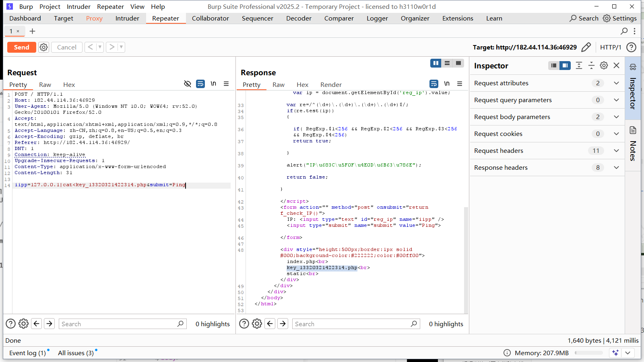Open the Notes sidebar panel
This screenshot has width=644, height=362.
pos(633,146)
